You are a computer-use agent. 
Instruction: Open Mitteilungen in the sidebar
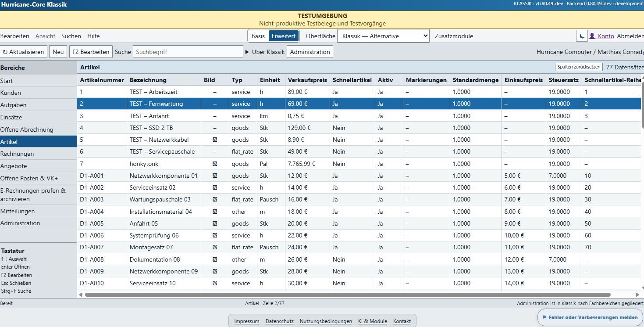39,211
